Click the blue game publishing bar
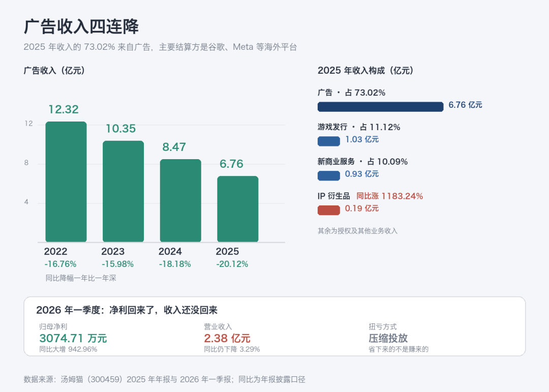 coord(329,141)
